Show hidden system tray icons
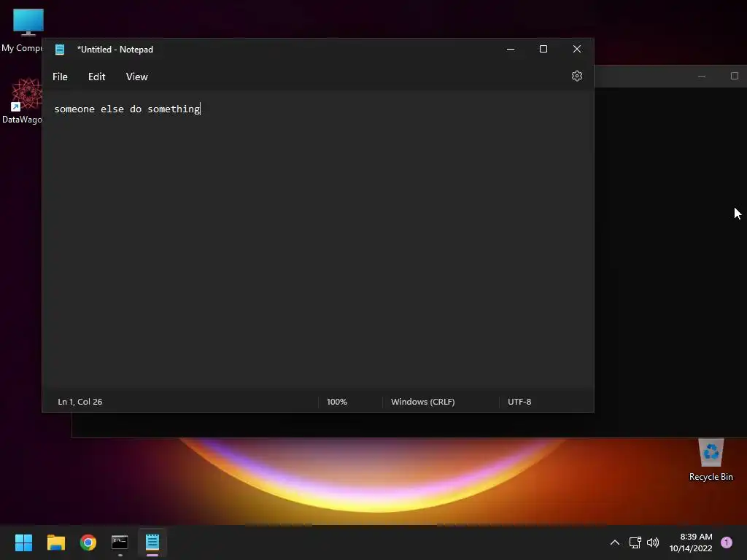 [x=615, y=542]
